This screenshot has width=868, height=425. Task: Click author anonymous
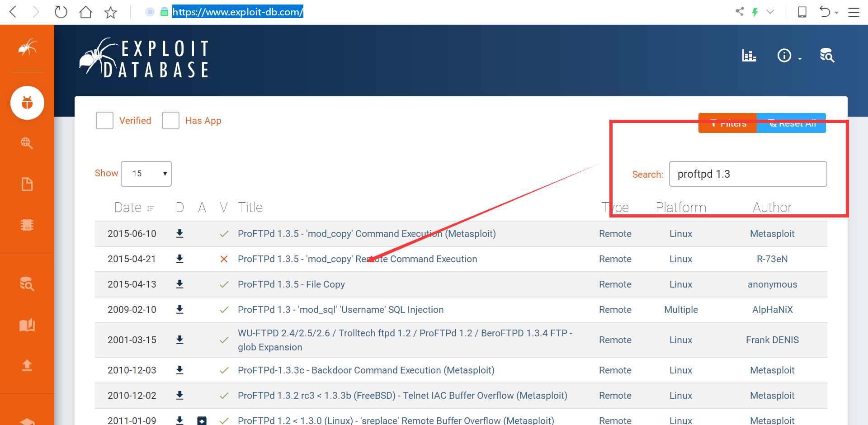coord(772,284)
